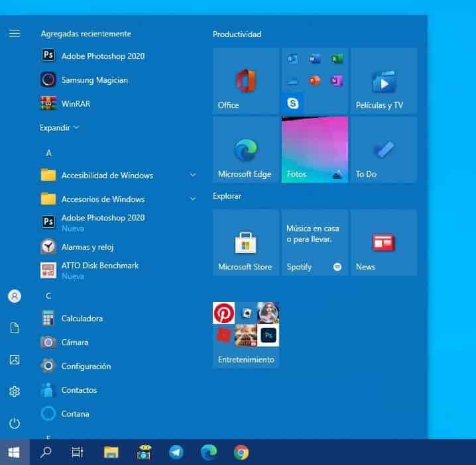Screen dimensions: 476x465
Task: Open Skype in the Office apps tile
Action: point(292,103)
